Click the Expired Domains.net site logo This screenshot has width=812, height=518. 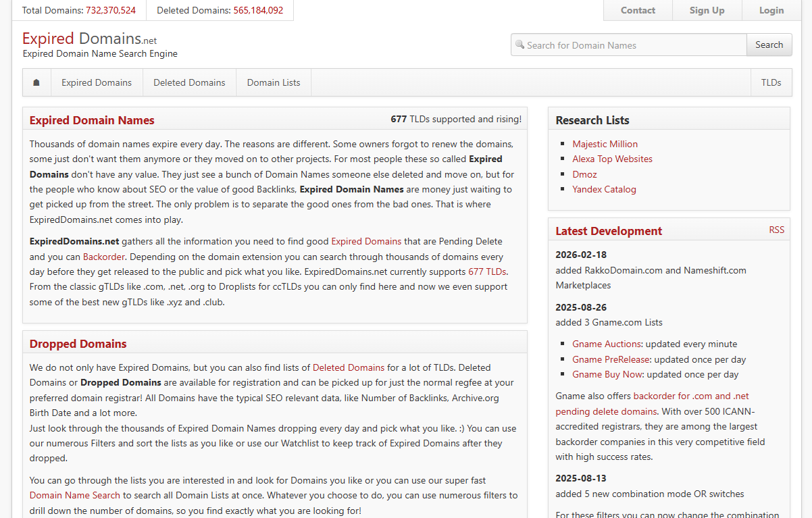(x=89, y=38)
